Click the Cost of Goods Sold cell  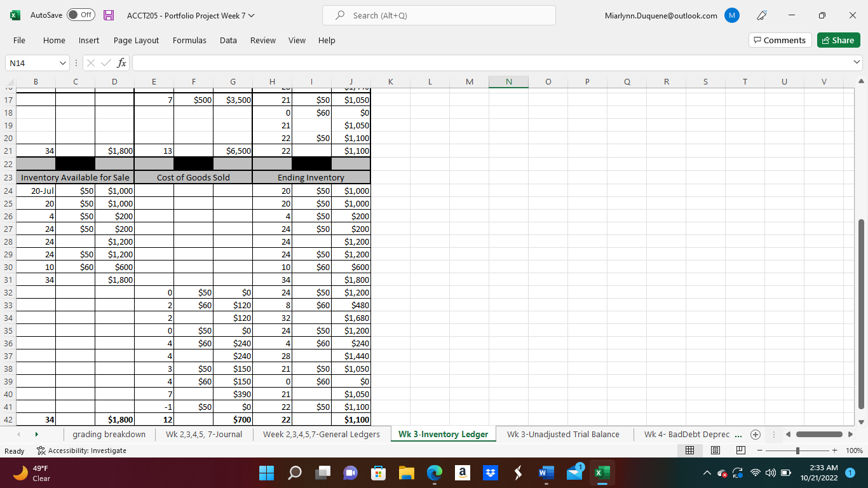(193, 178)
